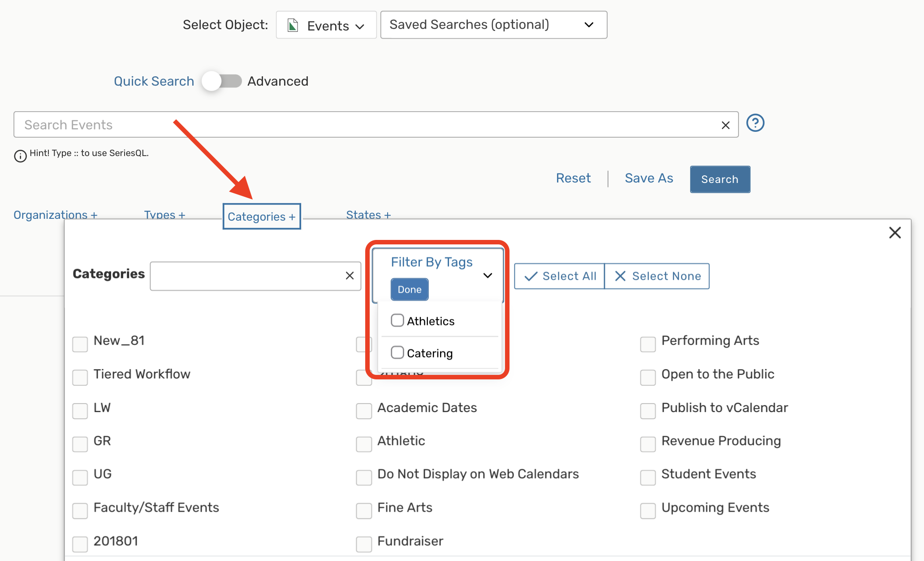
Task: Toggle Quick Search to Advanced switch
Action: (221, 81)
